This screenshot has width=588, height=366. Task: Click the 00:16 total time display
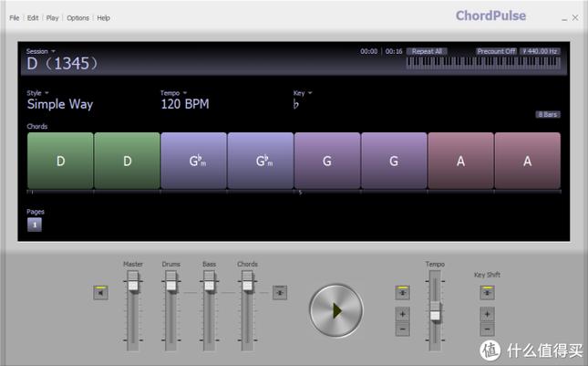click(x=394, y=51)
